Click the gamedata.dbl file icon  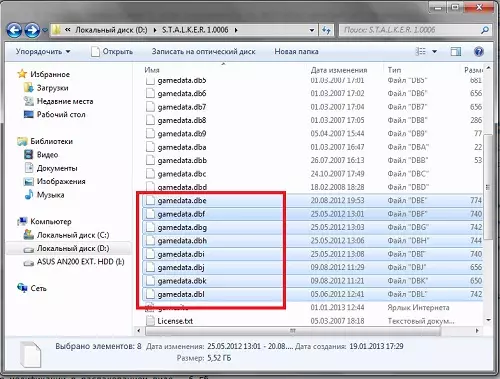point(150,294)
